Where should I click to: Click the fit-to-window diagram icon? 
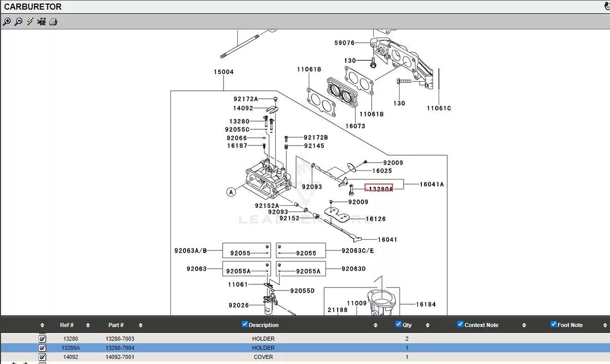[42, 22]
